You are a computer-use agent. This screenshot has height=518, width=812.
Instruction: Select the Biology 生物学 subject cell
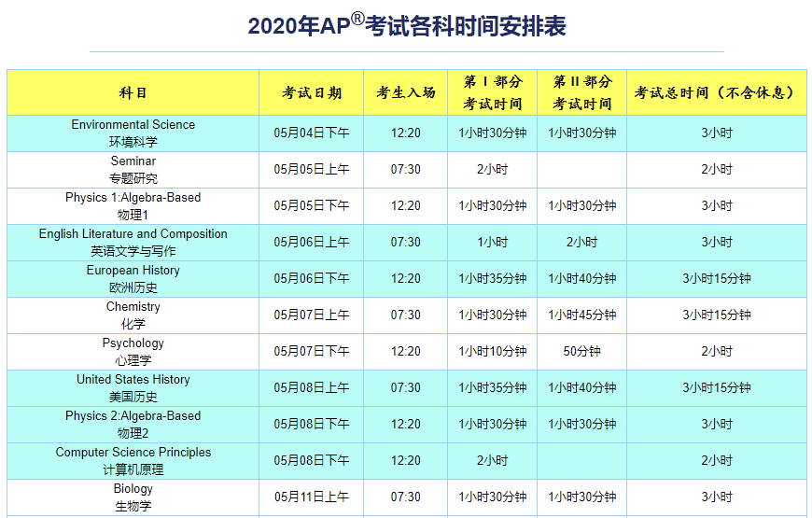pos(133,497)
